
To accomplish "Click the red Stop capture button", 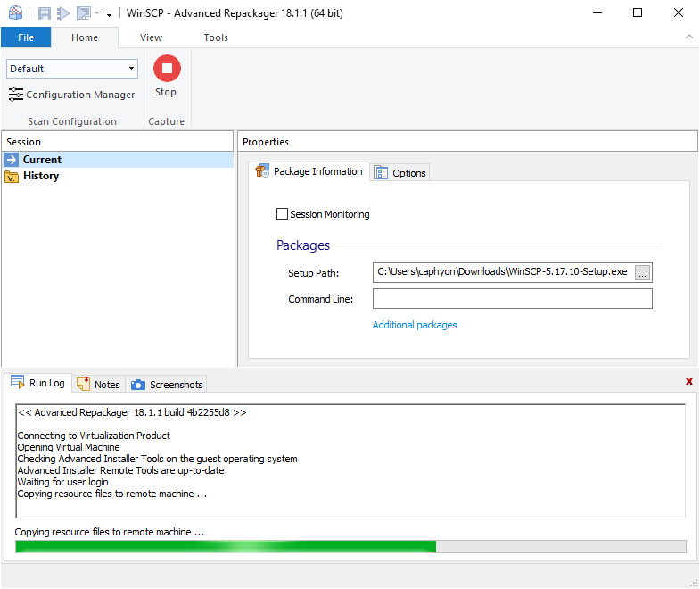I will click(x=167, y=69).
